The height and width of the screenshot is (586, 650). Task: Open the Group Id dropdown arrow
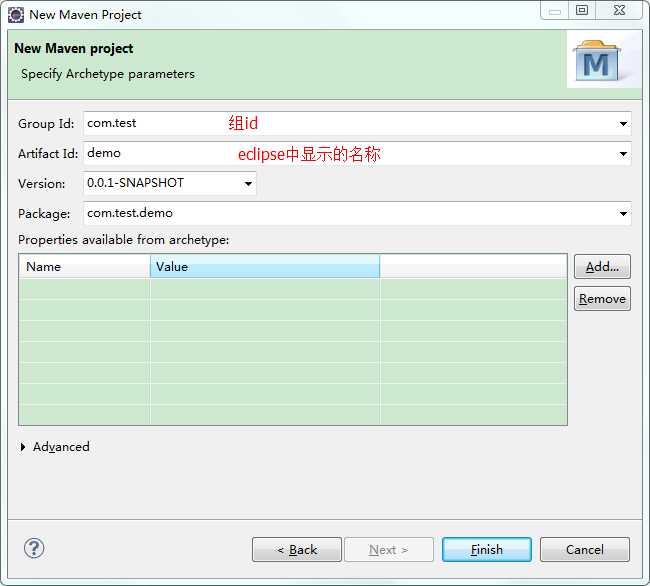pos(623,123)
